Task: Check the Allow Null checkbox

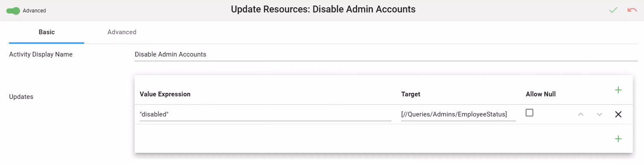Action: tap(529, 113)
